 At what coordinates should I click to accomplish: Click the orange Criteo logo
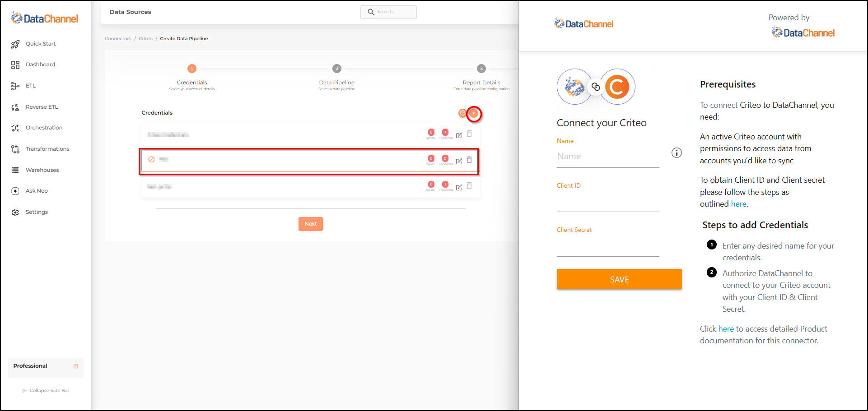coord(617,87)
